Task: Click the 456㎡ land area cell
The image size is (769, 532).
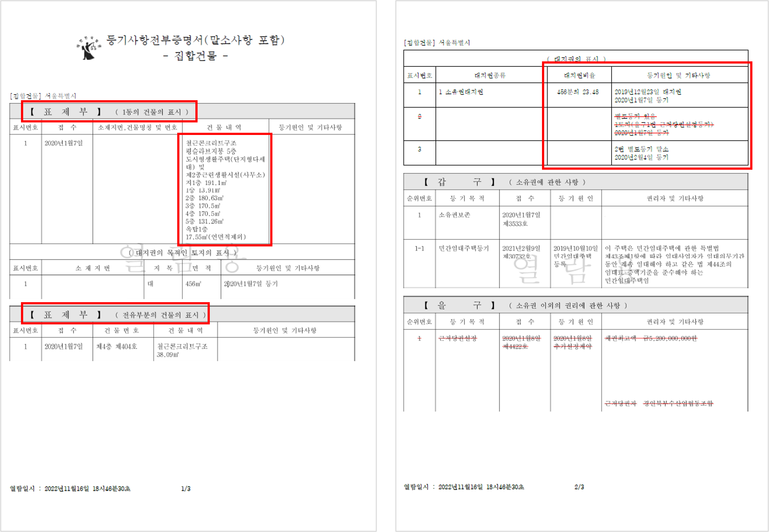Action: [193, 284]
